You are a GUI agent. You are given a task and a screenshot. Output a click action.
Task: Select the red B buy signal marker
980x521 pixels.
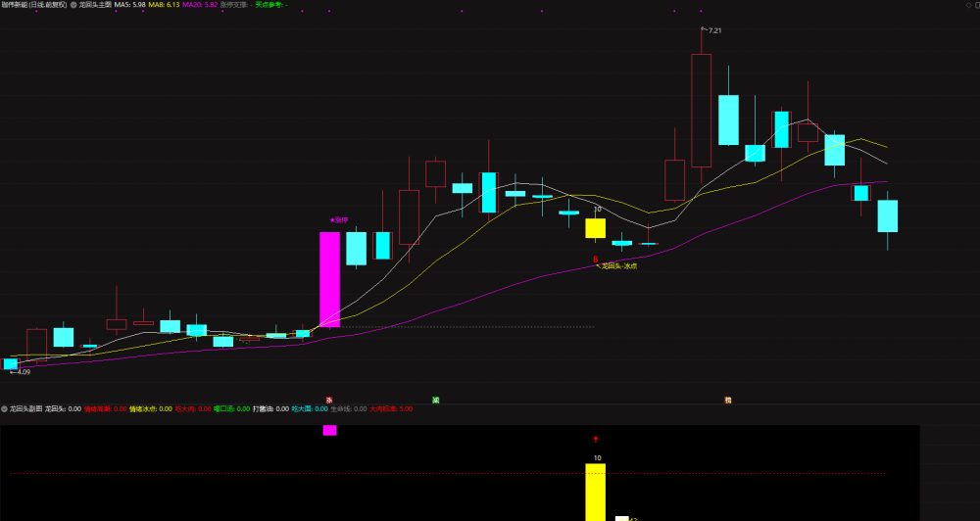596,259
